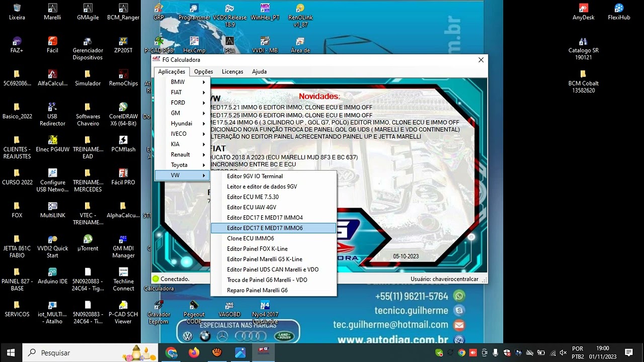Open µTorrent desktop shortcut
The image size is (644, 362).
[x=88, y=243]
